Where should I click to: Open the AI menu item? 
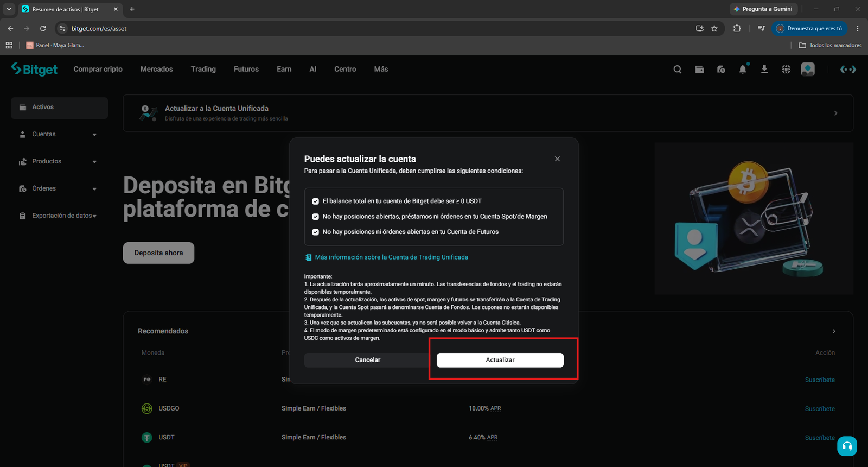click(313, 69)
